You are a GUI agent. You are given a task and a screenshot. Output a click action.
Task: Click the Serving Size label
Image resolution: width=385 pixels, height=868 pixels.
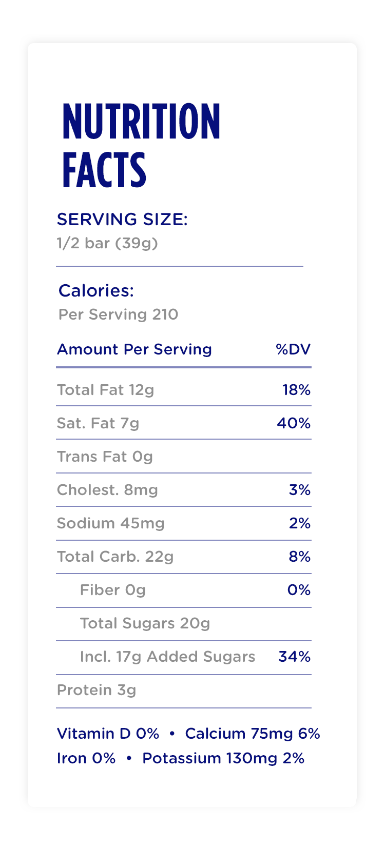point(122,220)
